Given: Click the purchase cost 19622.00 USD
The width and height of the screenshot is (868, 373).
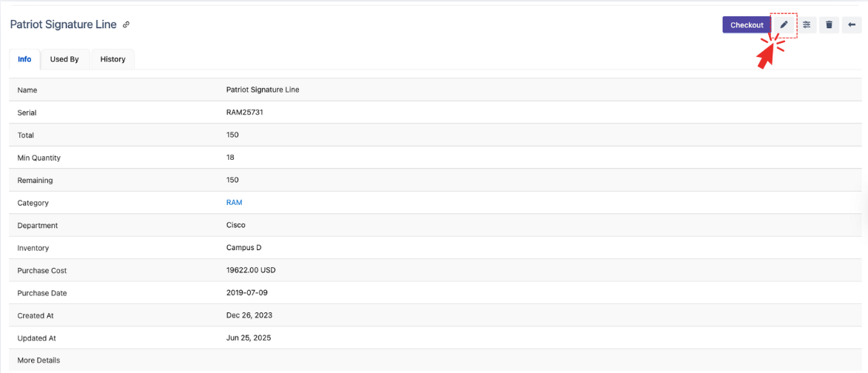Looking at the screenshot, I should [x=251, y=271].
